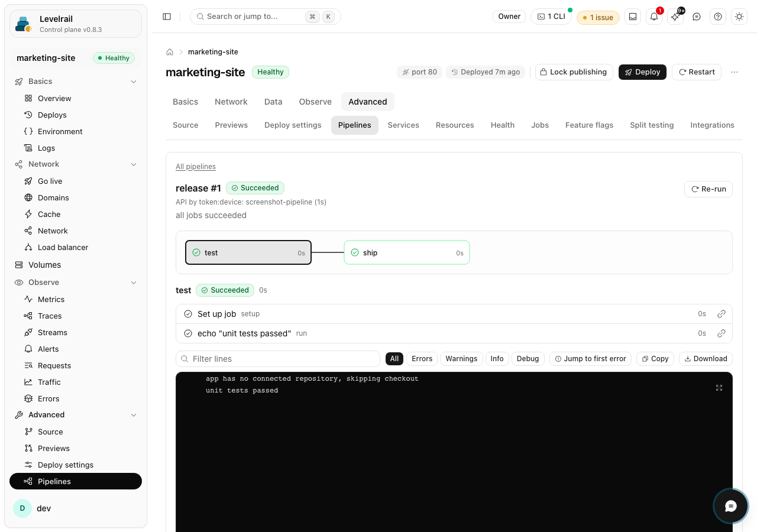Click the help question-mark icon
This screenshot has width=757, height=532.
click(718, 17)
